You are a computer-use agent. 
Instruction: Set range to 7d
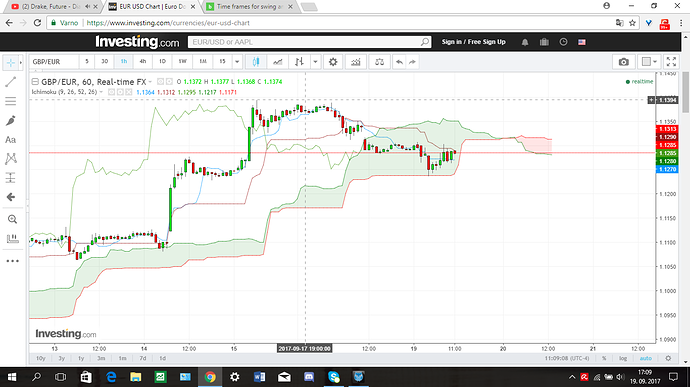143,358
